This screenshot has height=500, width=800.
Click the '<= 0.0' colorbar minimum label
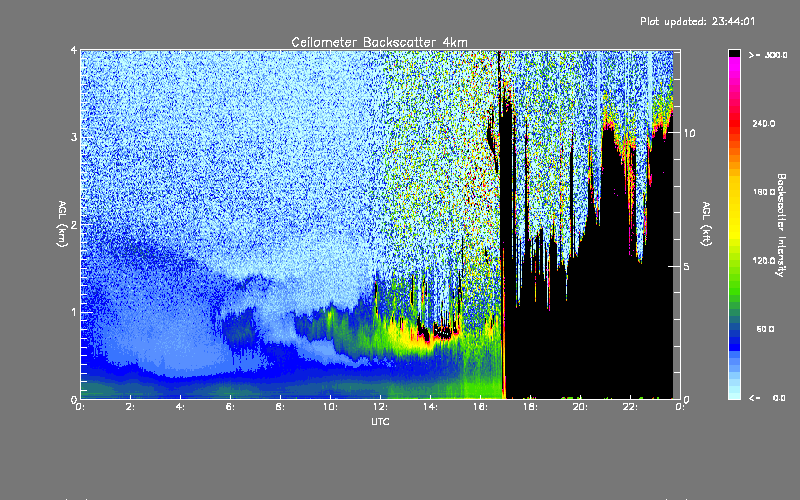[768, 398]
